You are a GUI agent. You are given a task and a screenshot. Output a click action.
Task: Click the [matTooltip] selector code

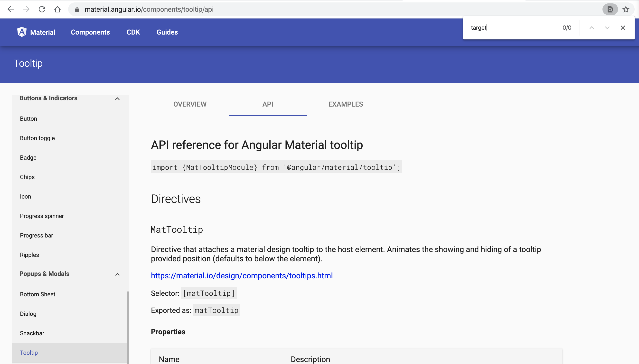[209, 293]
